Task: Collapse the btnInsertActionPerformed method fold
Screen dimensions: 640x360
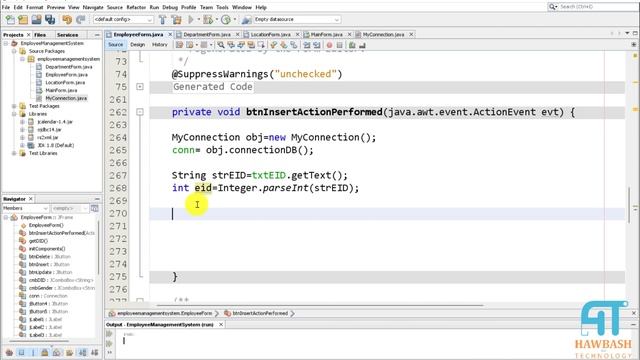Action: pyautogui.click(x=140, y=112)
